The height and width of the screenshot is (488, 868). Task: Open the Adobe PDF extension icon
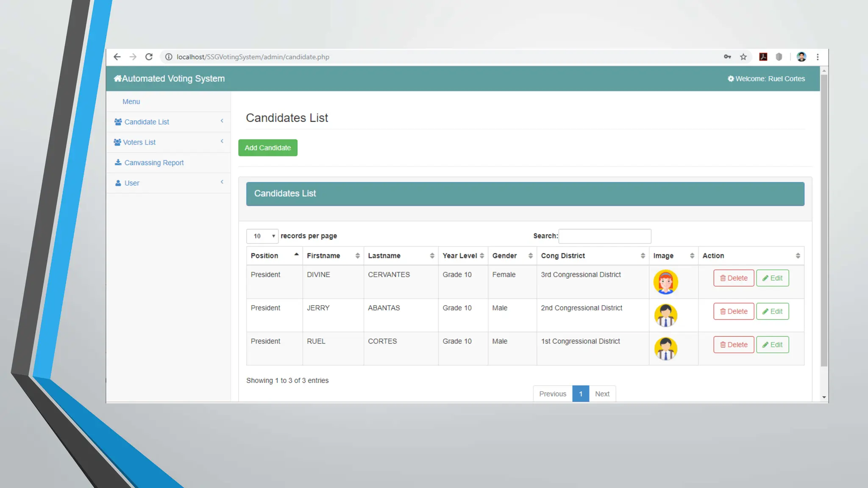(763, 57)
